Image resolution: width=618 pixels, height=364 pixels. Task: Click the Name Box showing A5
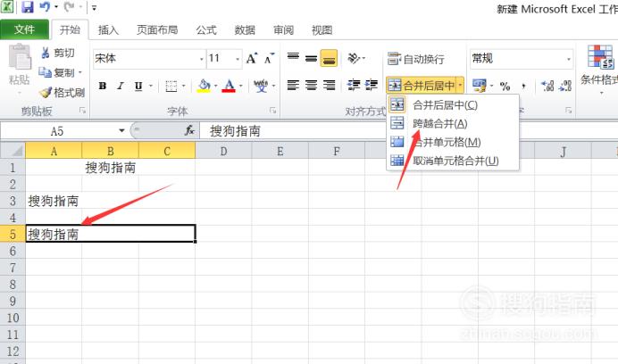(57, 131)
